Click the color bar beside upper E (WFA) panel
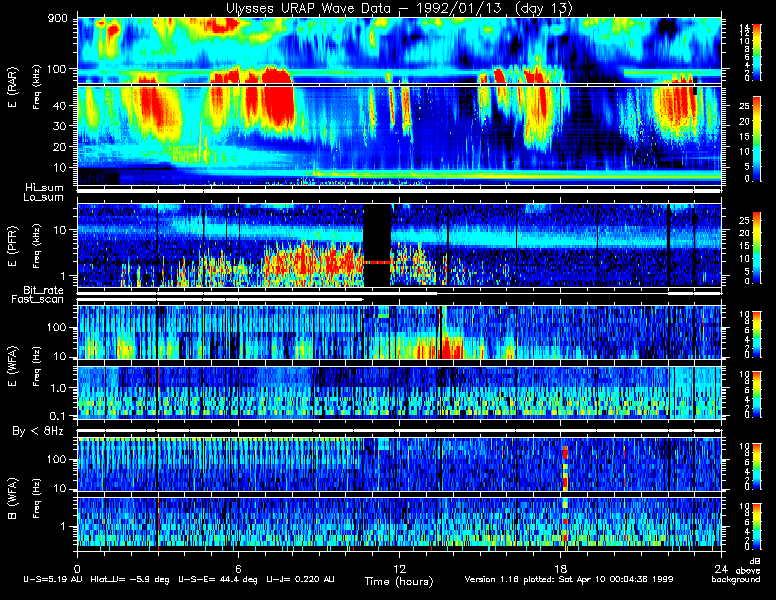 click(x=757, y=334)
